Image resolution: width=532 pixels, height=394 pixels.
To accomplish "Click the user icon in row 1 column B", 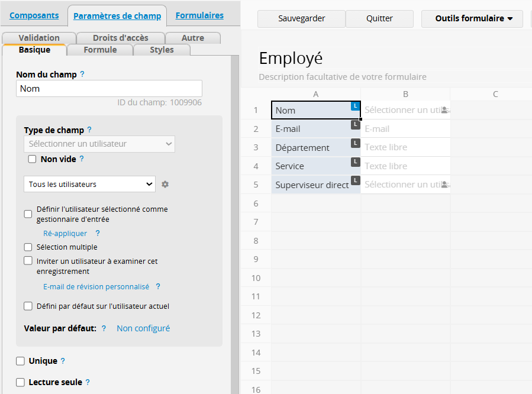I will 444,110.
